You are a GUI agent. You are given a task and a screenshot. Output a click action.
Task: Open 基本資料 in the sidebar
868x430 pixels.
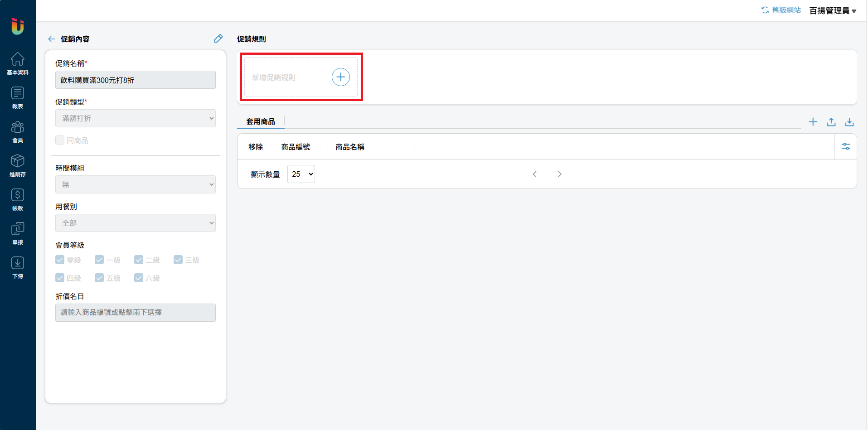pyautogui.click(x=18, y=63)
